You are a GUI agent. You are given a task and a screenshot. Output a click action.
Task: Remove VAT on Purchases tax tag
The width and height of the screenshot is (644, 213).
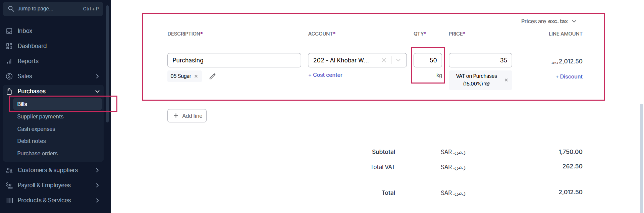click(x=506, y=80)
